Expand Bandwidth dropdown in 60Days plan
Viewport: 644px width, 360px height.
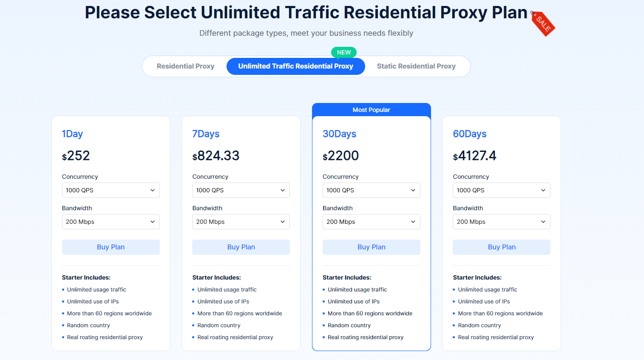tap(502, 222)
